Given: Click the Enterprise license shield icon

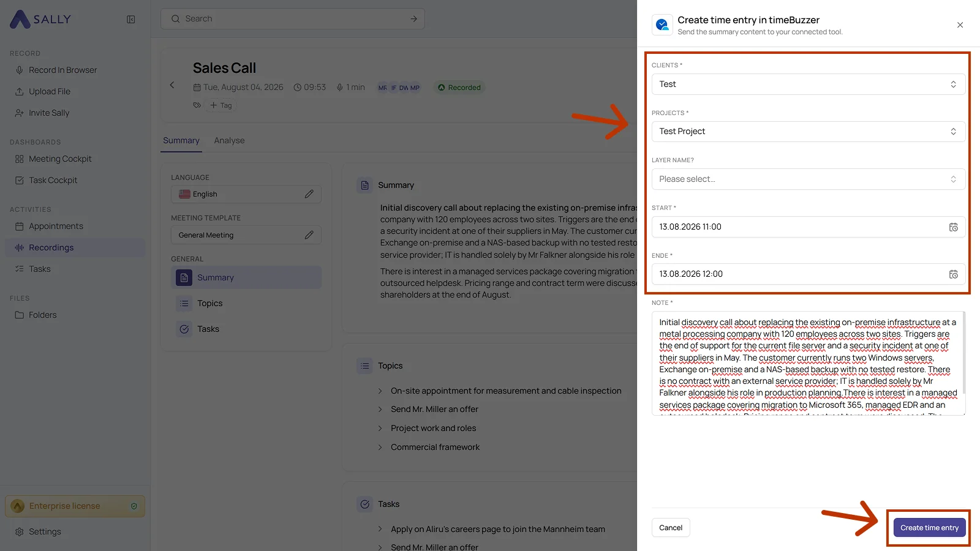Looking at the screenshot, I should (134, 506).
